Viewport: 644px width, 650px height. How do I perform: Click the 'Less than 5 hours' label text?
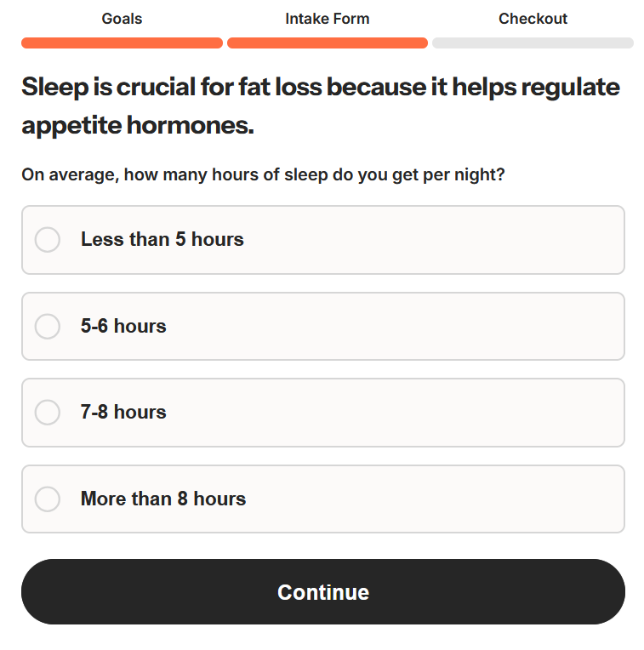click(162, 240)
